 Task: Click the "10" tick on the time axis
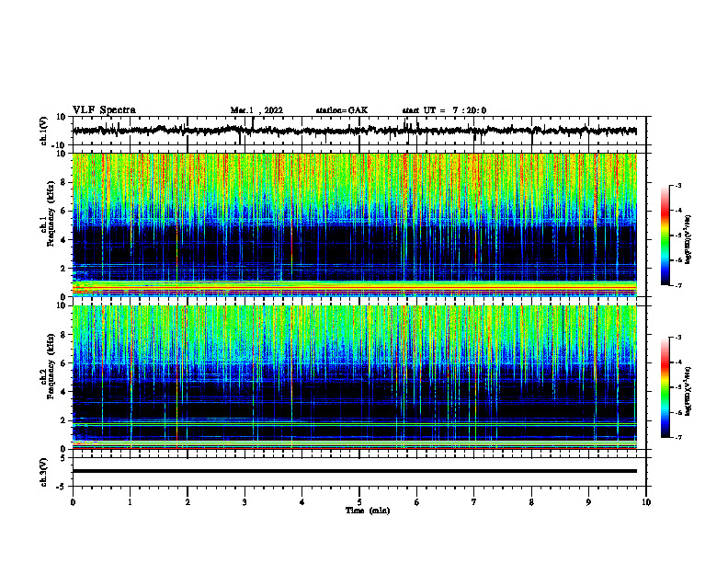pyautogui.click(x=646, y=502)
